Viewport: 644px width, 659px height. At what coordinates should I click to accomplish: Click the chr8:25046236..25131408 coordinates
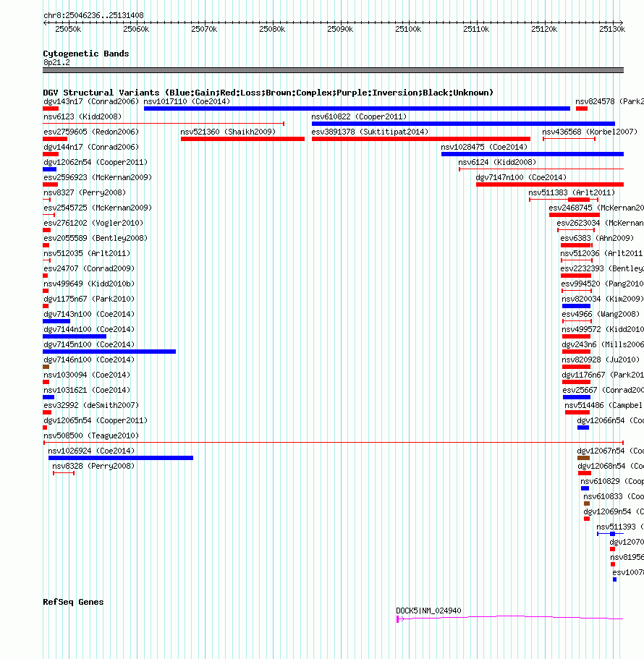tap(93, 15)
